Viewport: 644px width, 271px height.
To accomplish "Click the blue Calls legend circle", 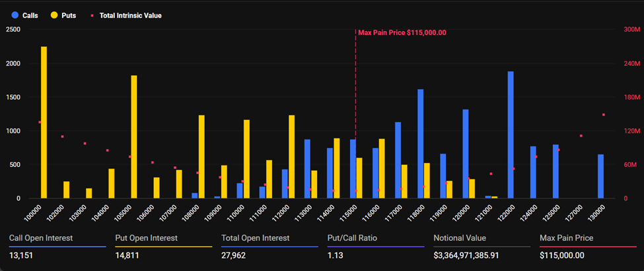I will 13,15.
